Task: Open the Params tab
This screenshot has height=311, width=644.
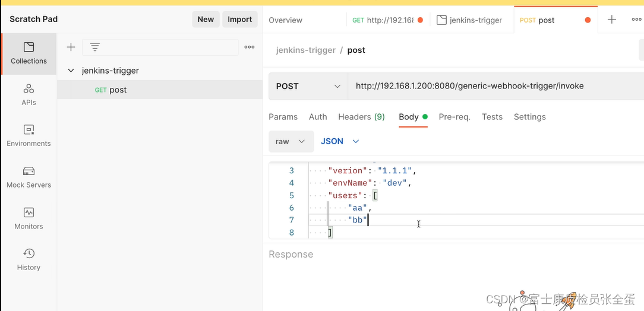Action: (283, 117)
